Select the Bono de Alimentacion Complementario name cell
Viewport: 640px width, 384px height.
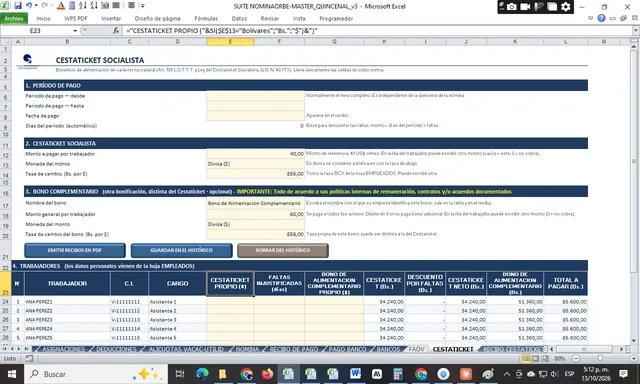tap(256, 203)
